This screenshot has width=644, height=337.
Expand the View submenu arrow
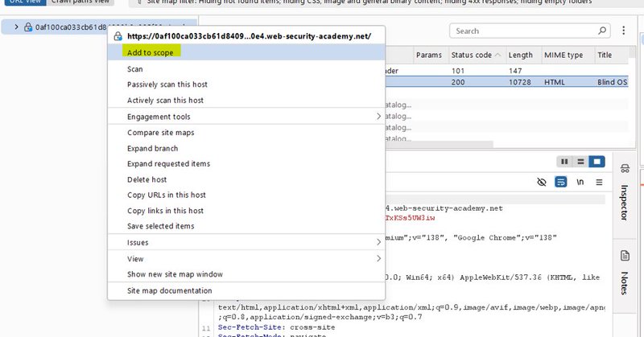pyautogui.click(x=378, y=259)
